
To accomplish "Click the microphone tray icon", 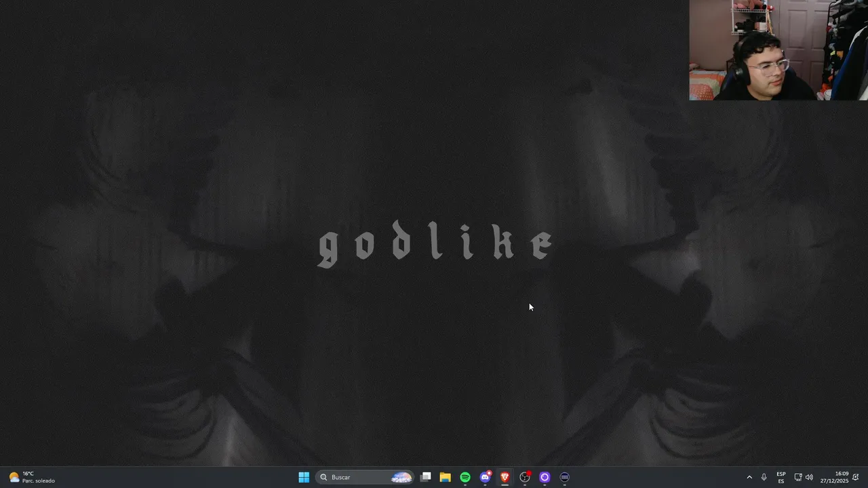I will (764, 477).
